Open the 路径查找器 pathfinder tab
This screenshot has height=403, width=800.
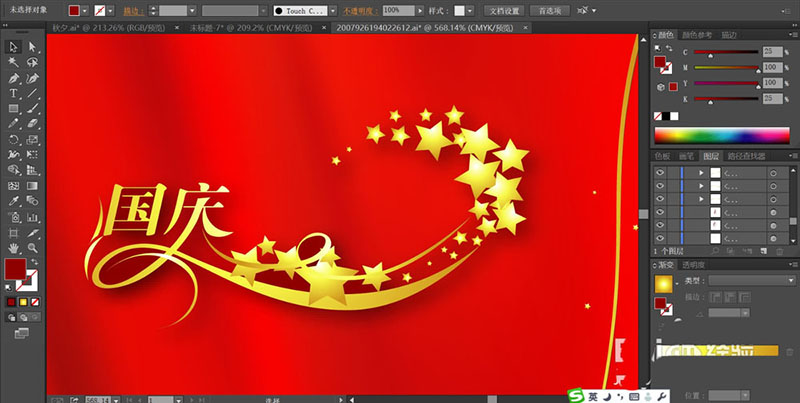(746, 156)
